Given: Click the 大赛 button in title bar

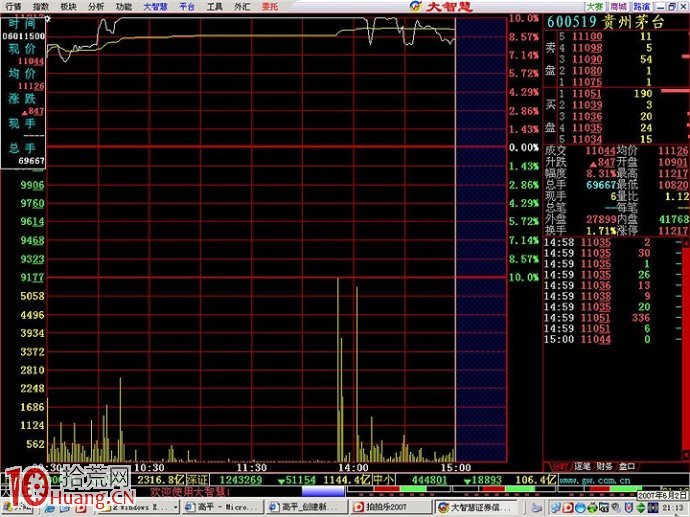Looking at the screenshot, I should tap(595, 7).
